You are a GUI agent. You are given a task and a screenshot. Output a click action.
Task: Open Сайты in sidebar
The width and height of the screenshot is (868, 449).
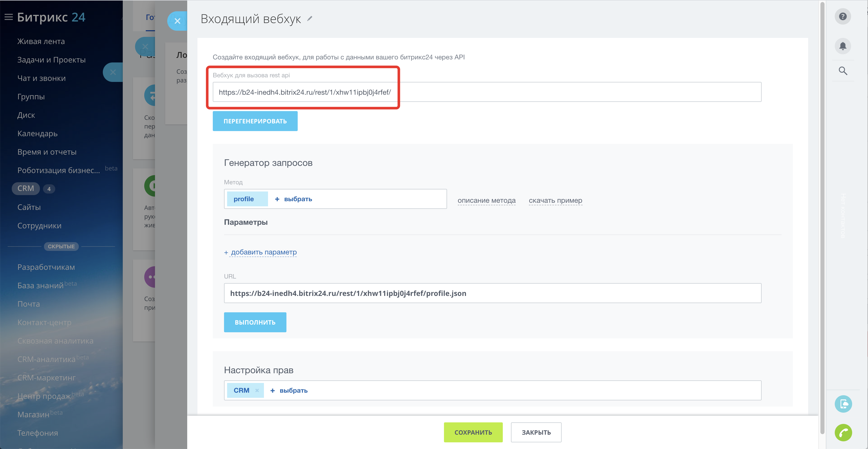click(x=29, y=207)
